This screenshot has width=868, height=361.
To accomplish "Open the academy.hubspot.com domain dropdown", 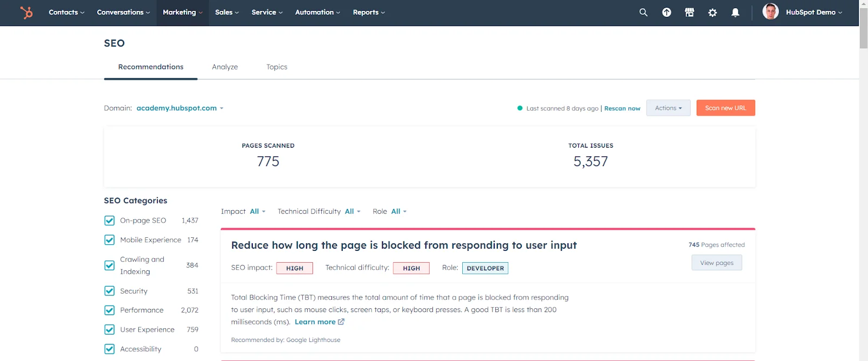I will pyautogui.click(x=180, y=108).
